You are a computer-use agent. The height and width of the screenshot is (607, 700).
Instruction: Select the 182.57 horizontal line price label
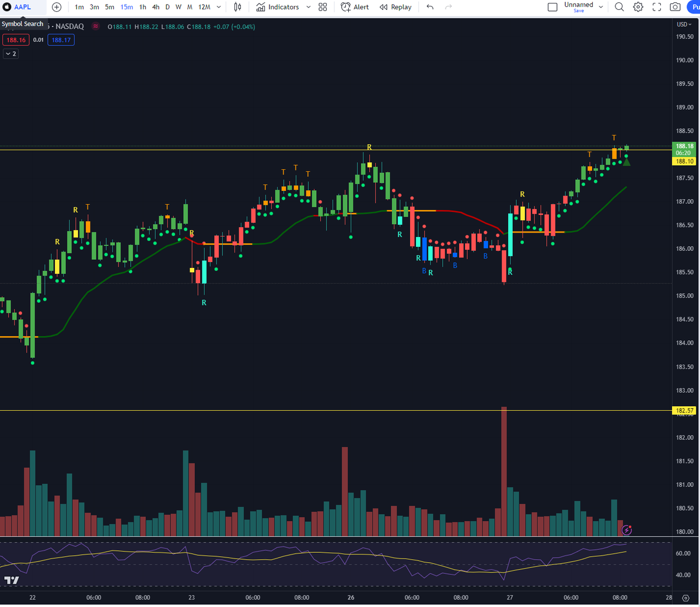(684, 411)
